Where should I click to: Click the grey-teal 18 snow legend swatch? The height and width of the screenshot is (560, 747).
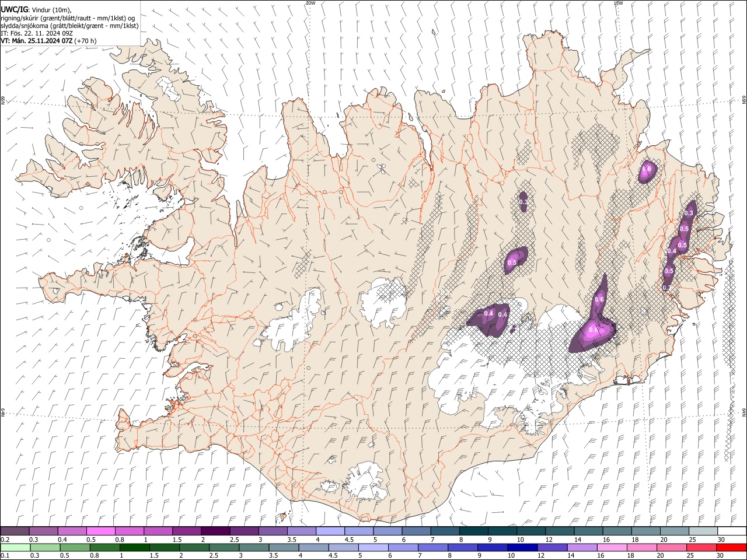coord(645,531)
